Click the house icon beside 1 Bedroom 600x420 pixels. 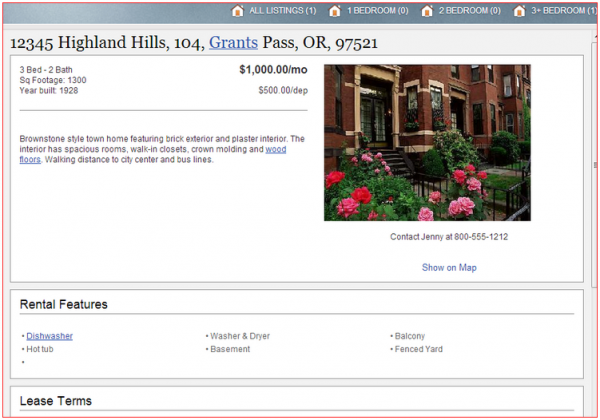[x=334, y=11]
